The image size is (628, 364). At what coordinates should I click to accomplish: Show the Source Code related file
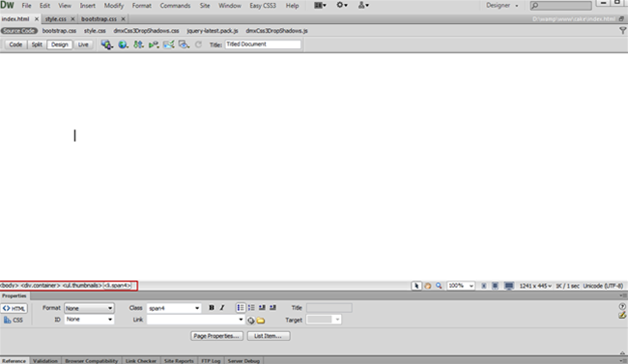coord(18,31)
